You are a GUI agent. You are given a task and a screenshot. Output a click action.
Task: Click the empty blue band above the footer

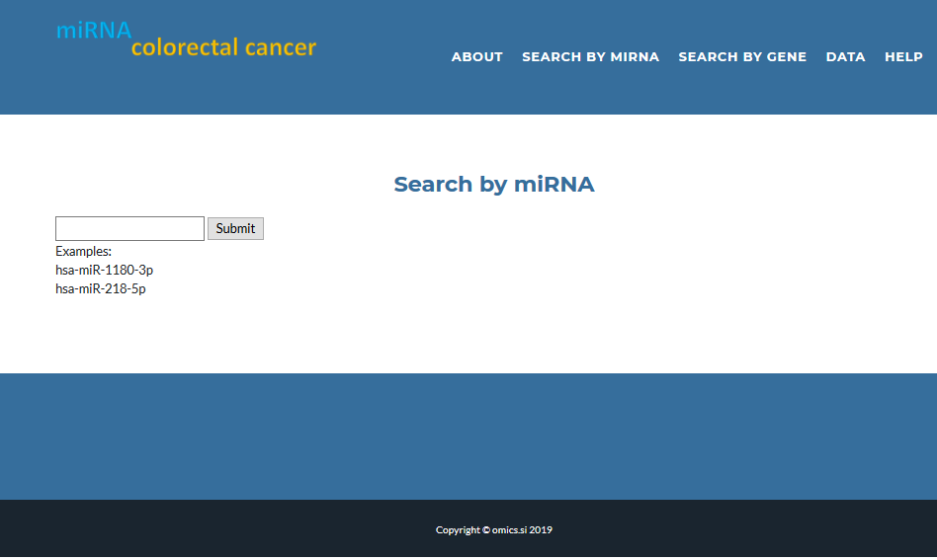(468, 436)
